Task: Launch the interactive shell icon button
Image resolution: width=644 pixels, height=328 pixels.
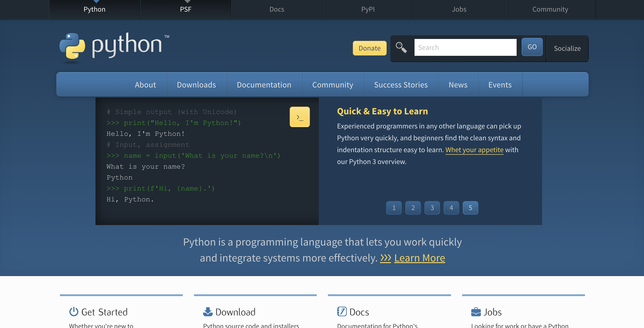Action: (299, 117)
